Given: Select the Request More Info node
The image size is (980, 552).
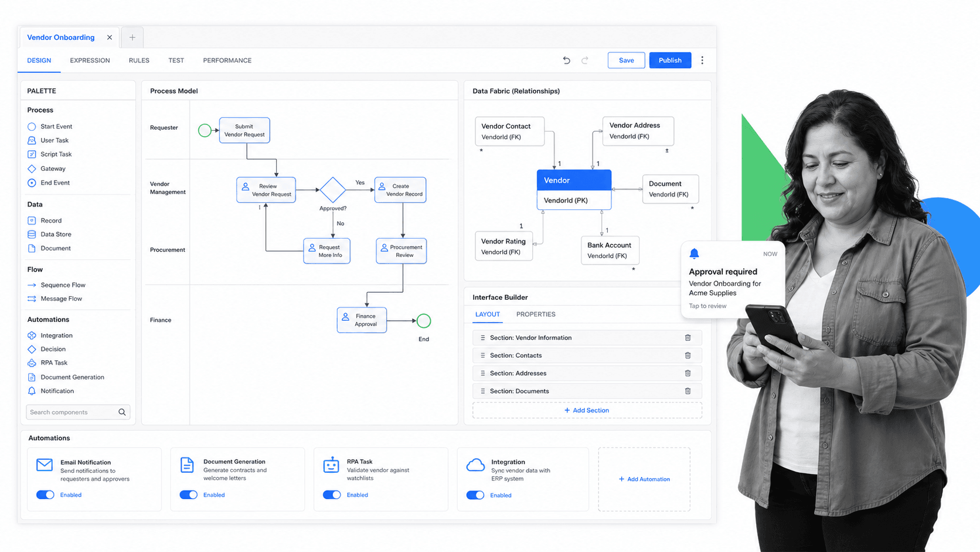Looking at the screenshot, I should click(x=327, y=251).
